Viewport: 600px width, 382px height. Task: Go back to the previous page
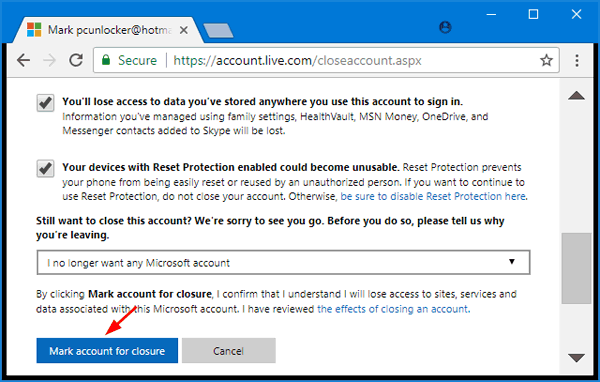pyautogui.click(x=23, y=60)
